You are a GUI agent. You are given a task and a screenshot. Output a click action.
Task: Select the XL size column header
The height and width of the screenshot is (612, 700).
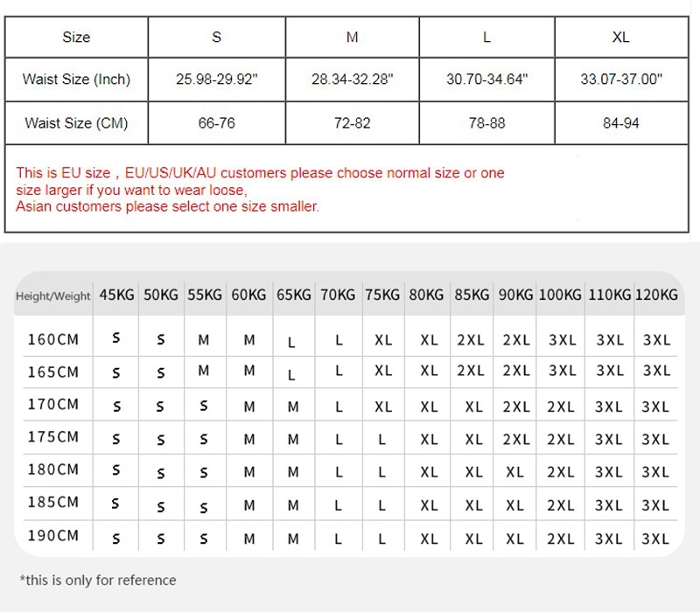621,37
